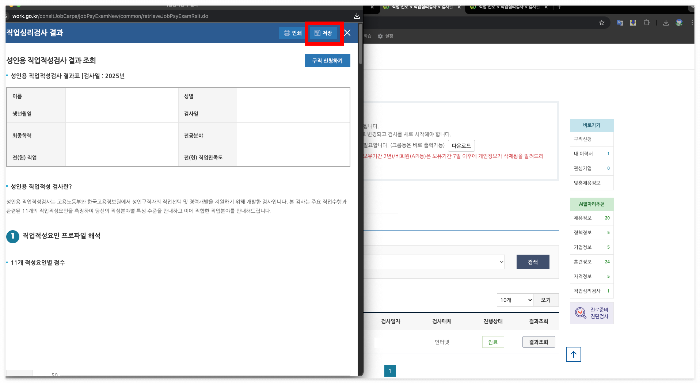Viewport: 700px width, 383px height.
Task: Click the 구직 신청하기 button in the popup
Action: pyautogui.click(x=327, y=61)
